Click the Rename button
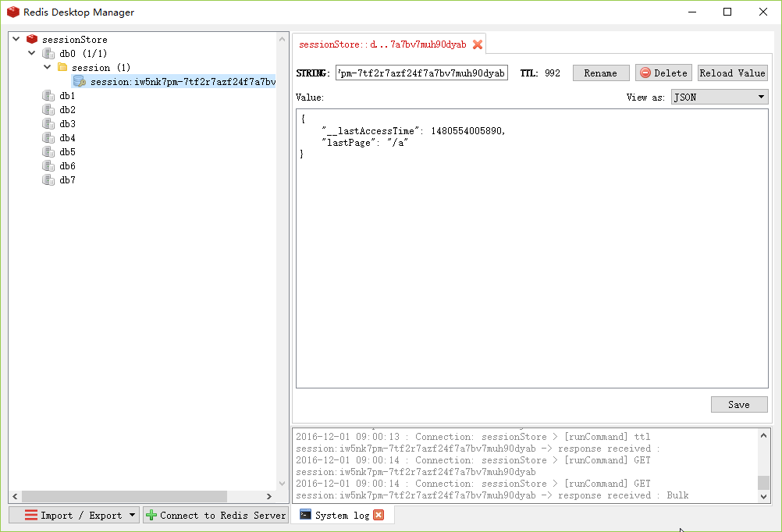Screen dimensions: 782x532 click(600, 73)
